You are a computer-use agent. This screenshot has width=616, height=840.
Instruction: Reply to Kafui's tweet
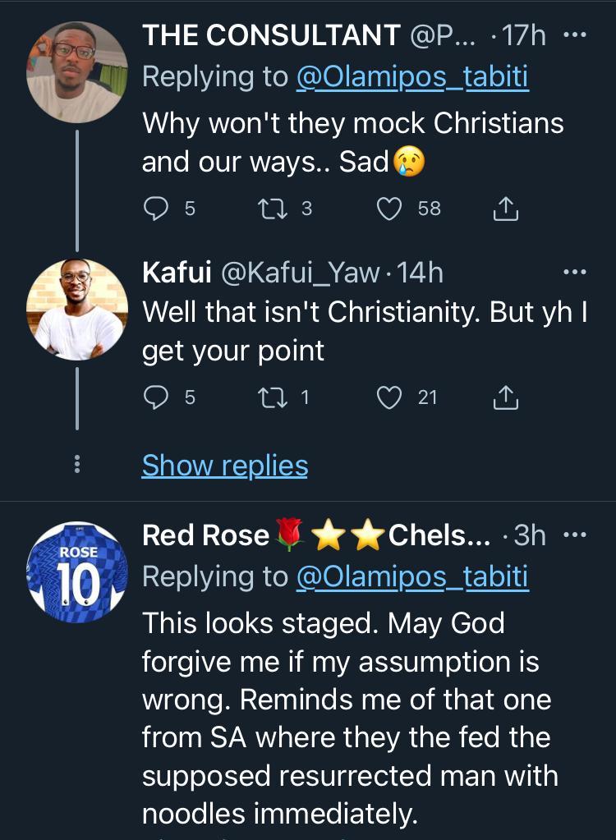156,398
